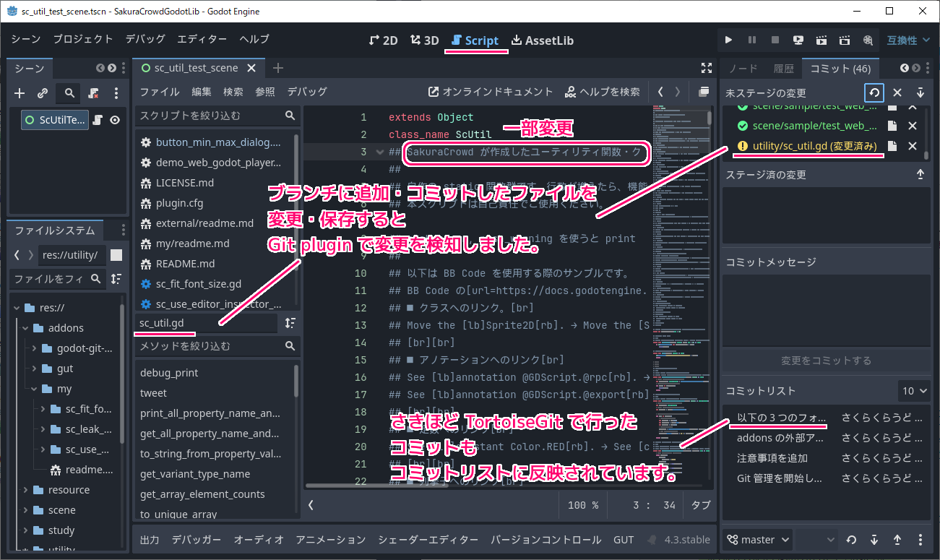This screenshot has width=940, height=560.
Task: Open the commit list count dropdown showing 10
Action: coord(915,390)
